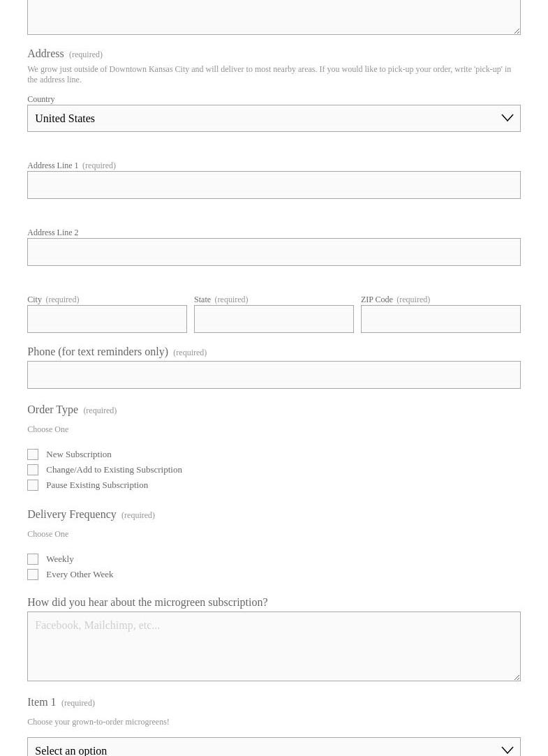Click the Phone number input field

point(274,375)
